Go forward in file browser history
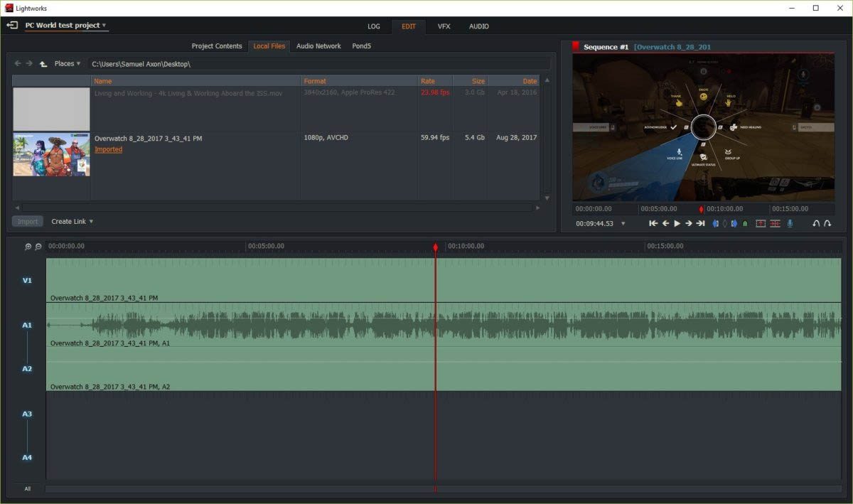Viewport: 853px width, 504px height. pyautogui.click(x=29, y=63)
